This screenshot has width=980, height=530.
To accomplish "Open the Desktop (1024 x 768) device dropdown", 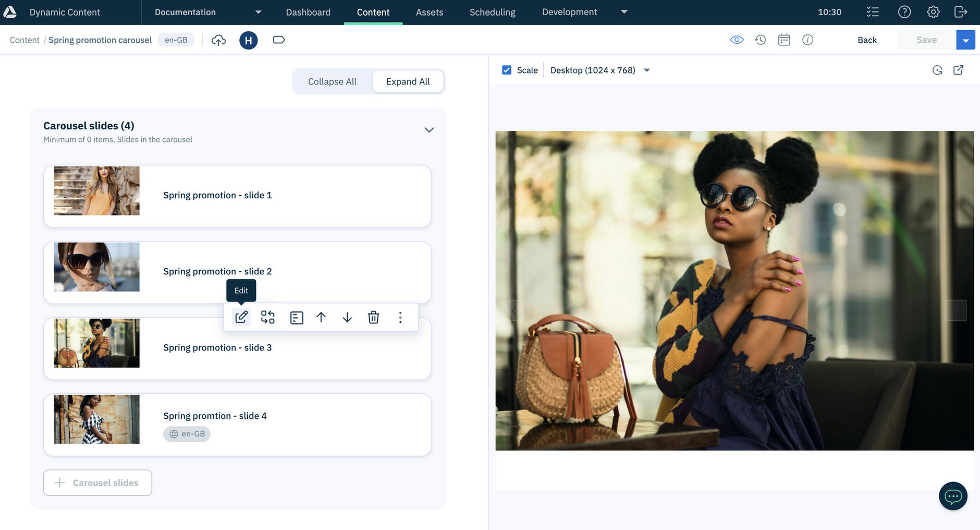I will pyautogui.click(x=600, y=70).
